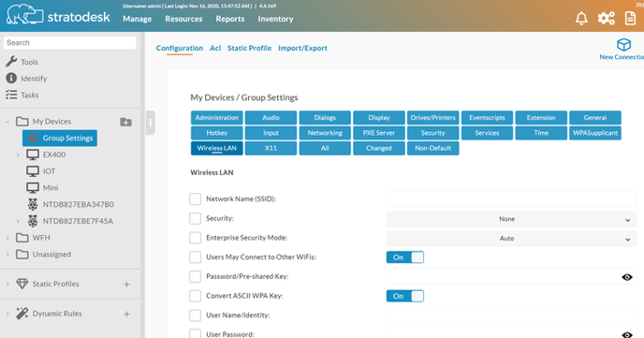Open the PXE Server settings category
The image size is (644, 338).
pos(379,133)
